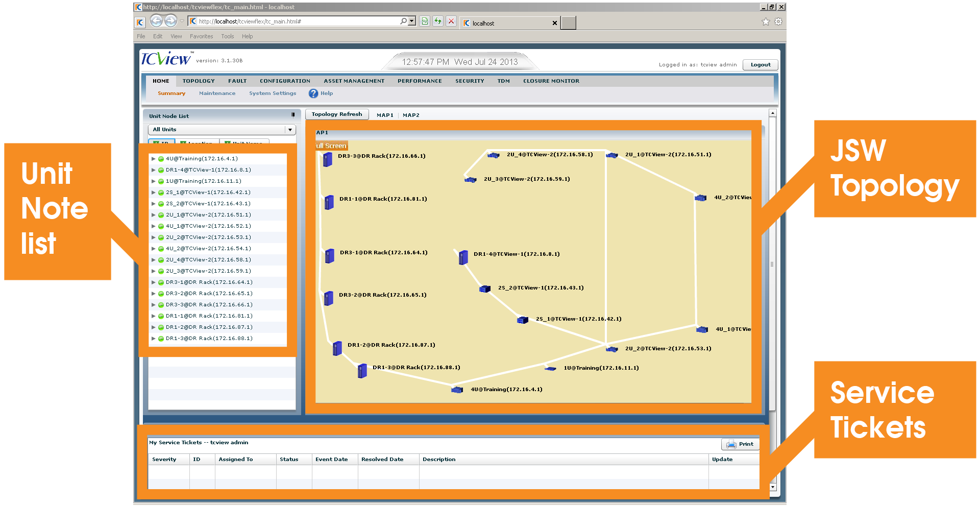Click the compatibility view icon beside the address bar
The height and width of the screenshot is (506, 980).
click(x=425, y=21)
